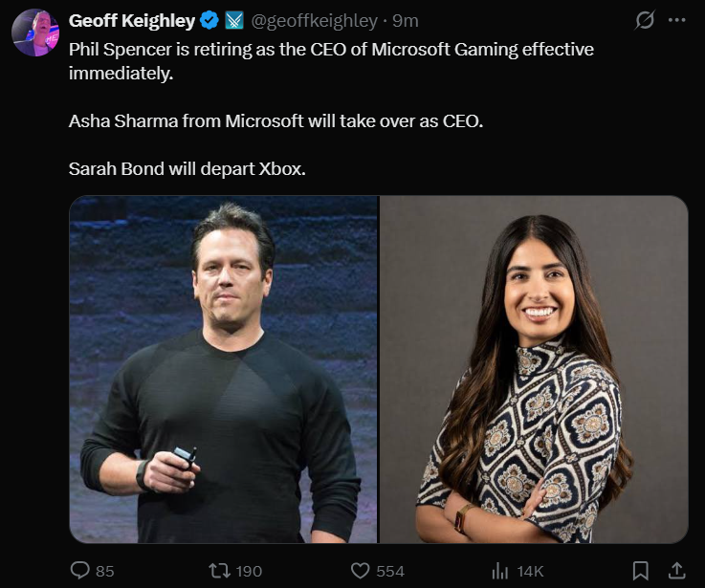Viewport: 705px width, 588px height.
Task: Open the three-dot More menu
Action: (677, 20)
